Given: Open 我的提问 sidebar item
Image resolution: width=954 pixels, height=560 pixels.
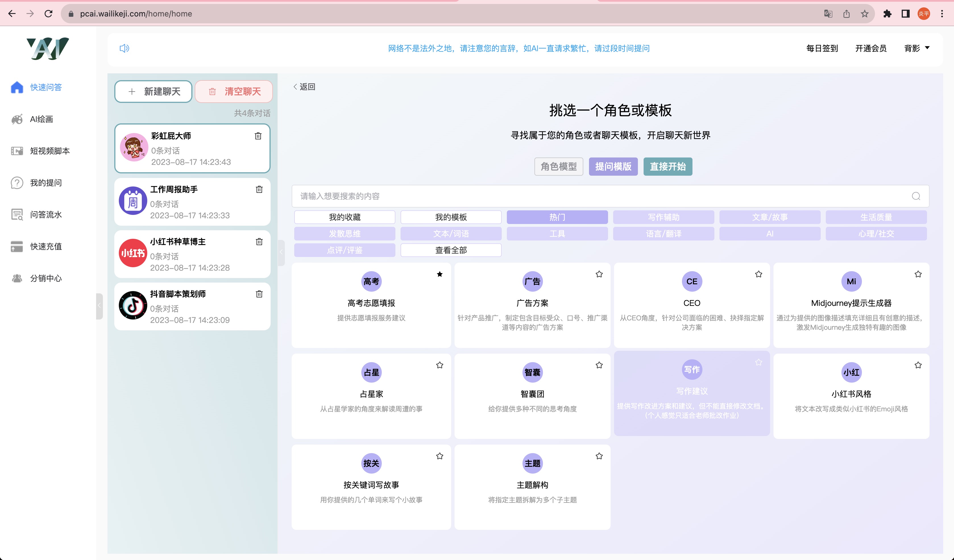Looking at the screenshot, I should [36, 183].
